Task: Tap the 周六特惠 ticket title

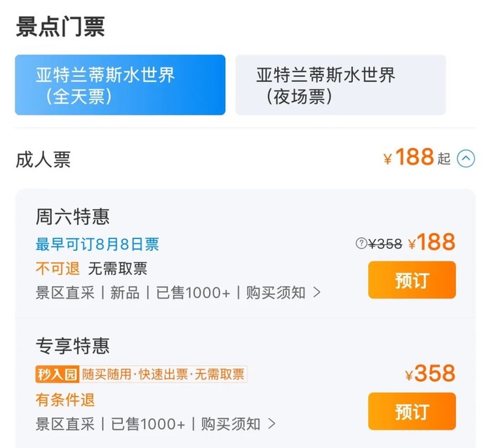Action: (x=73, y=216)
